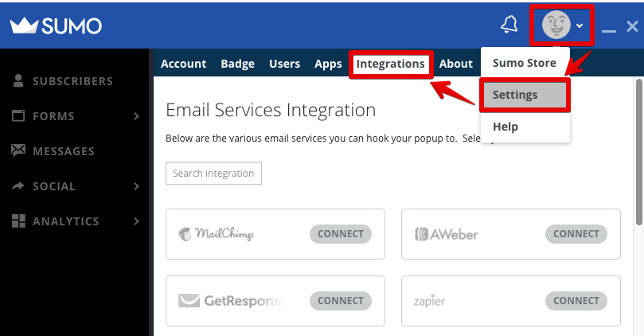Select the Integrations tab

click(390, 64)
